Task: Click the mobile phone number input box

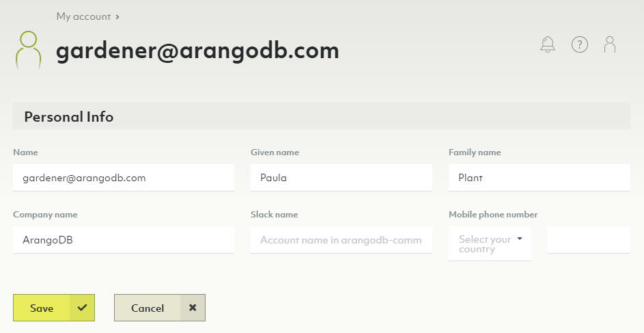Action: pos(588,240)
